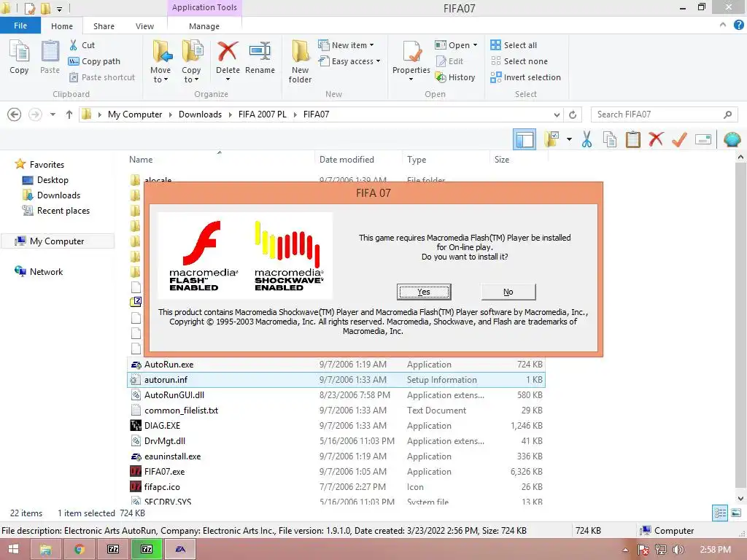Click Select none in the ribbon
Image resolution: width=747 pixels, height=560 pixels.
point(519,61)
